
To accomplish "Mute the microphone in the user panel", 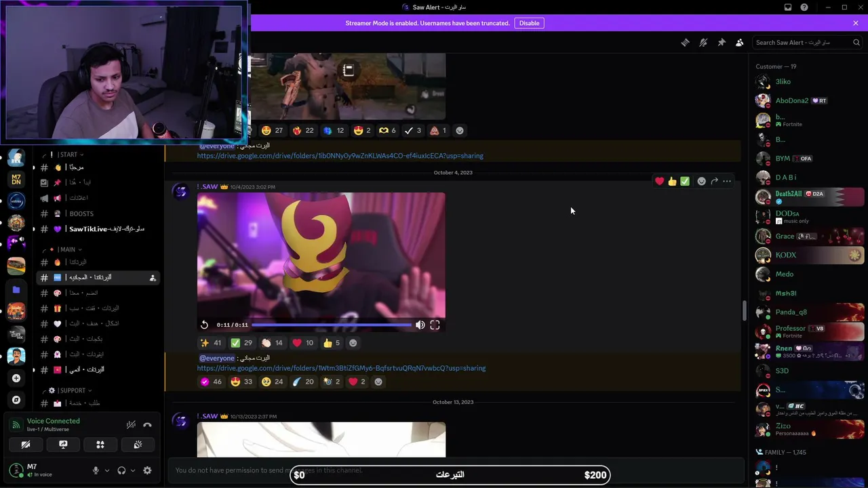I will (96, 470).
